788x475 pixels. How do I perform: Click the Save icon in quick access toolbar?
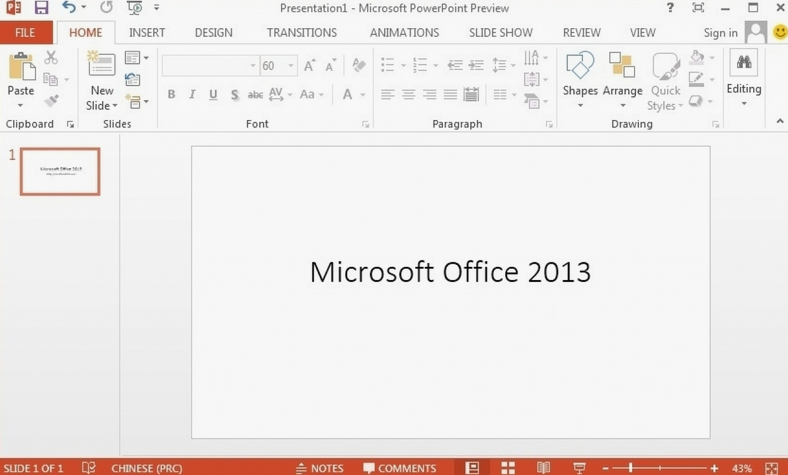pyautogui.click(x=41, y=8)
